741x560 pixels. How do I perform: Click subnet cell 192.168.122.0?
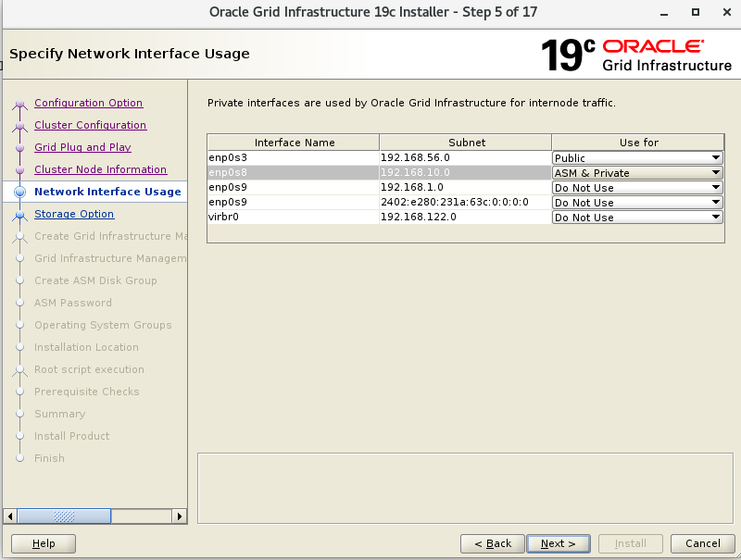click(x=465, y=217)
